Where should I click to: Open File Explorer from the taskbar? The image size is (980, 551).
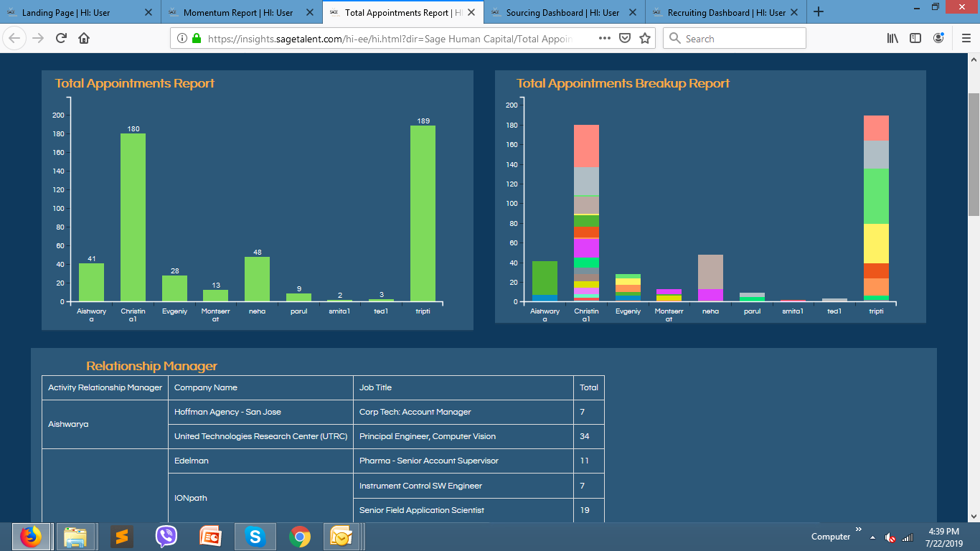pos(75,537)
